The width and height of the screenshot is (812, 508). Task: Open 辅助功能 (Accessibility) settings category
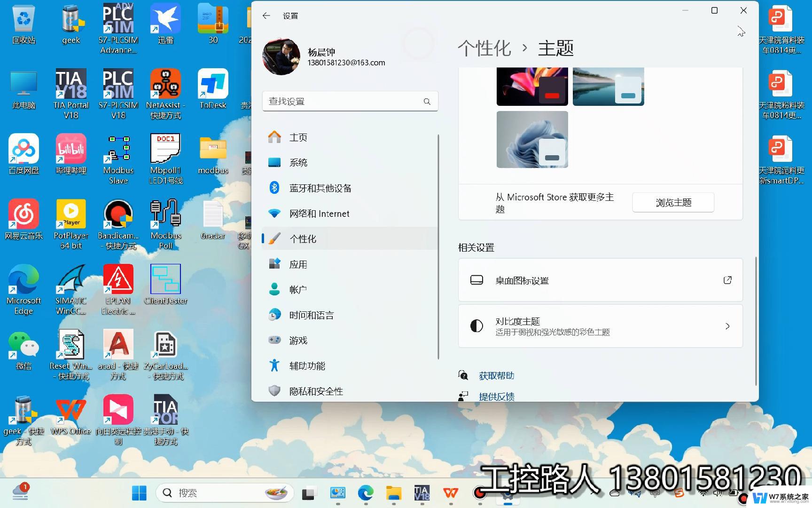click(x=350, y=366)
